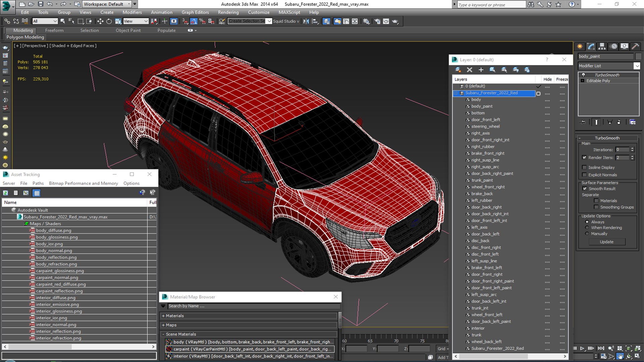Check Separate by Smoothing Groups checkbox
The height and width of the screenshot is (362, 644).
point(596,207)
